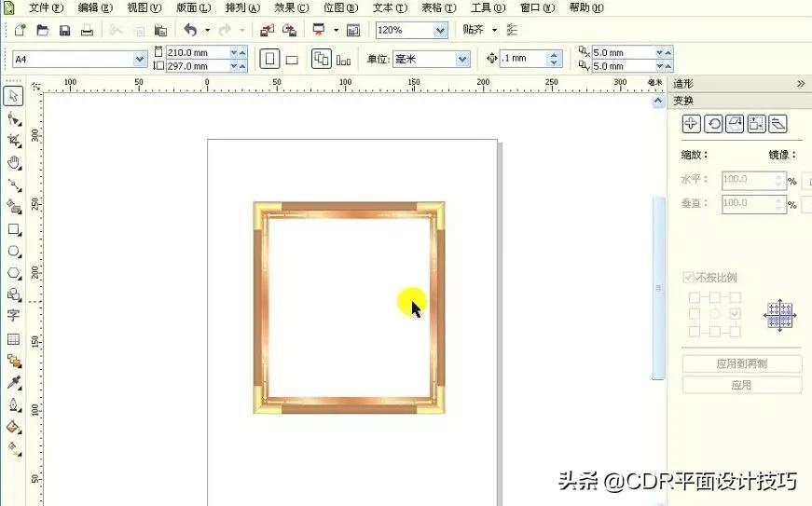812x506 pixels.
Task: Open the 位图(B) menu
Action: point(341,7)
